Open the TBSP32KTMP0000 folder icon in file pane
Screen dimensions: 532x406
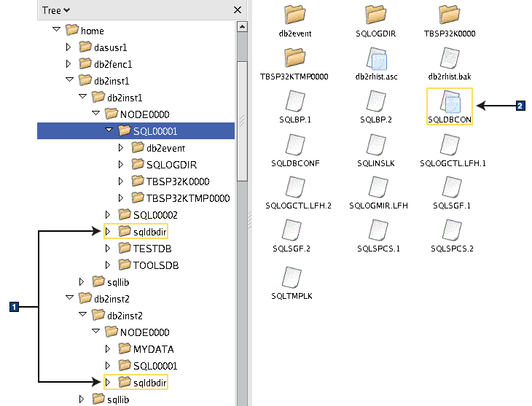(295, 58)
